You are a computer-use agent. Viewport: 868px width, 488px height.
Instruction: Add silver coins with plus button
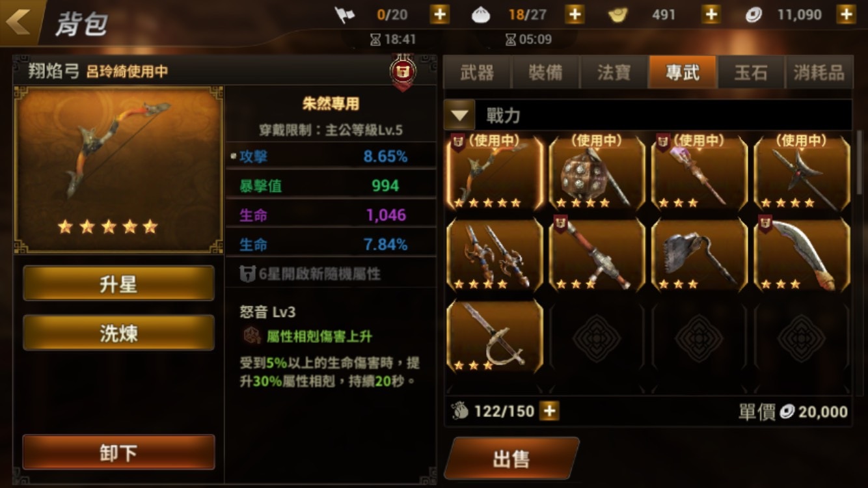coord(846,14)
